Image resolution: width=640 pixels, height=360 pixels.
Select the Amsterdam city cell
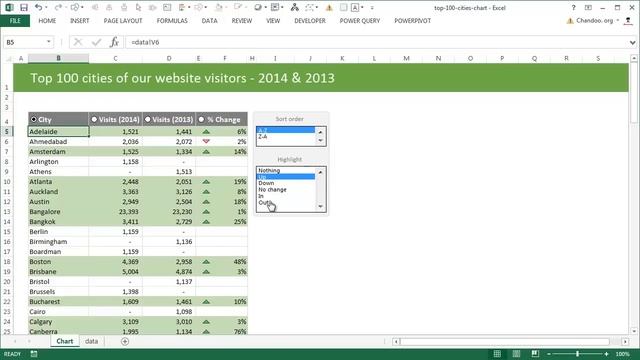(x=58, y=151)
